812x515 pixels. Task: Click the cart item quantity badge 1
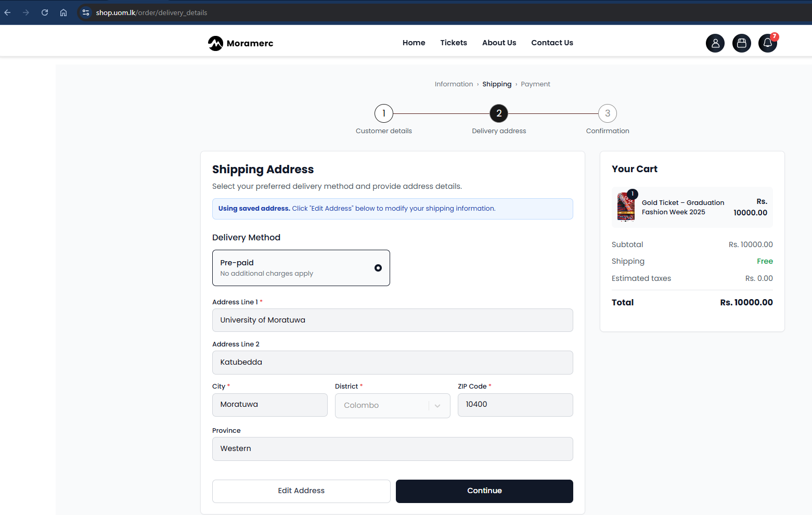click(633, 194)
